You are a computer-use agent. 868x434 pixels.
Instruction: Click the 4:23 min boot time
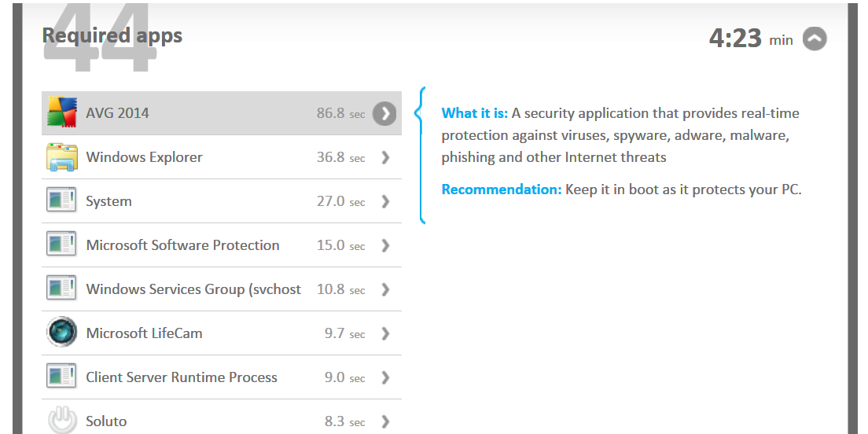click(751, 39)
